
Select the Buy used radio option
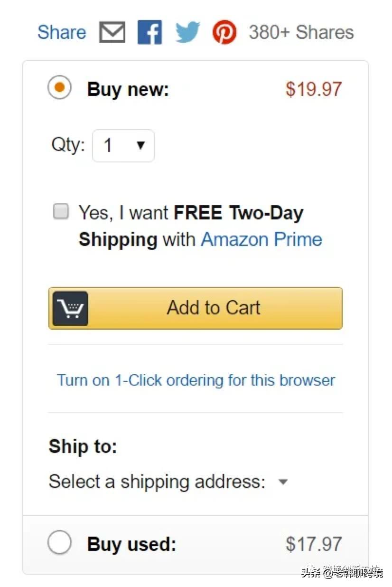(60, 543)
